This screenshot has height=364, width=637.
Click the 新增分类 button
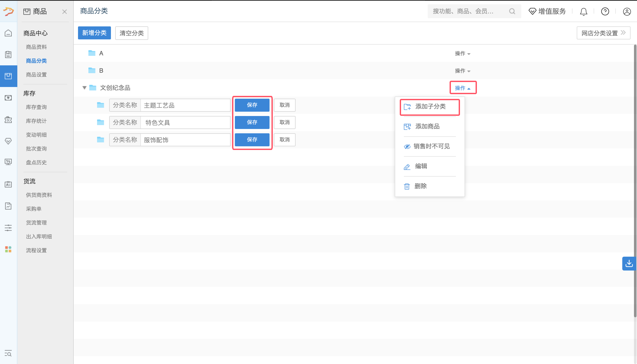pyautogui.click(x=94, y=33)
